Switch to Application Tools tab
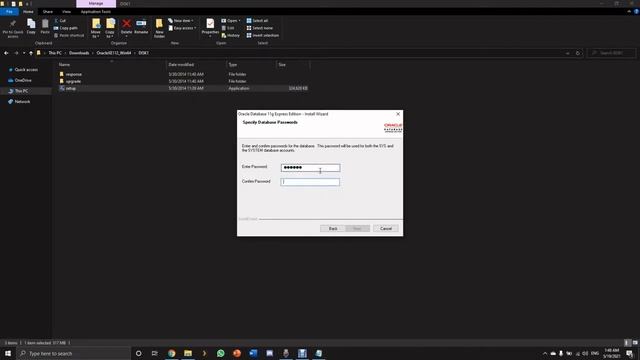 tap(96, 11)
